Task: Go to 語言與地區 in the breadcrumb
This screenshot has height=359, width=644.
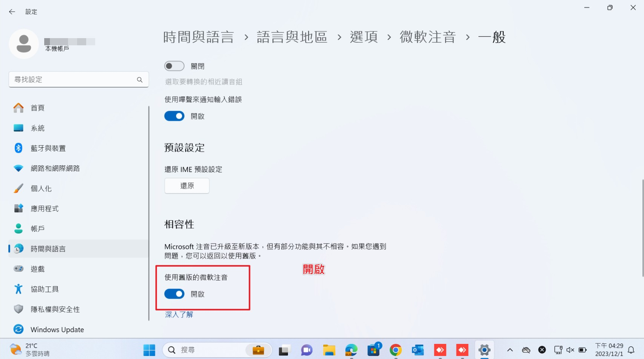Action: click(x=292, y=37)
